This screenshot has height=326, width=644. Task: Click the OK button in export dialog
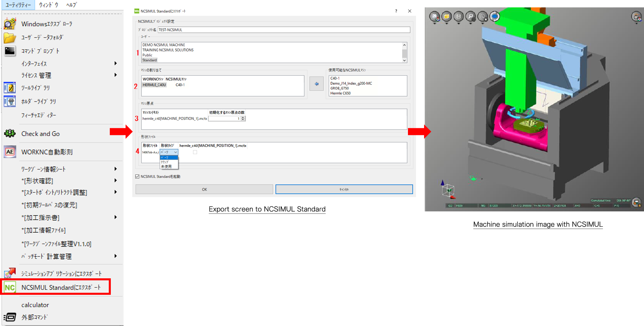click(x=204, y=189)
